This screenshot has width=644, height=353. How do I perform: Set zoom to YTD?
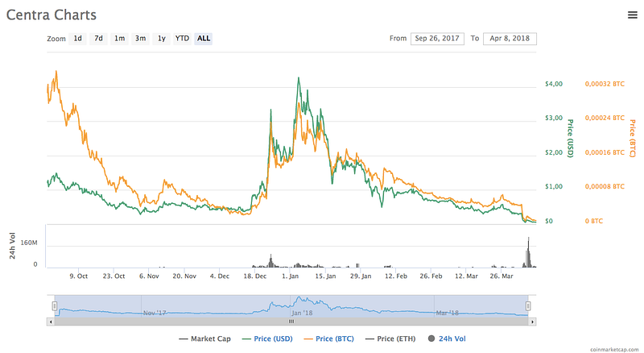tap(182, 39)
